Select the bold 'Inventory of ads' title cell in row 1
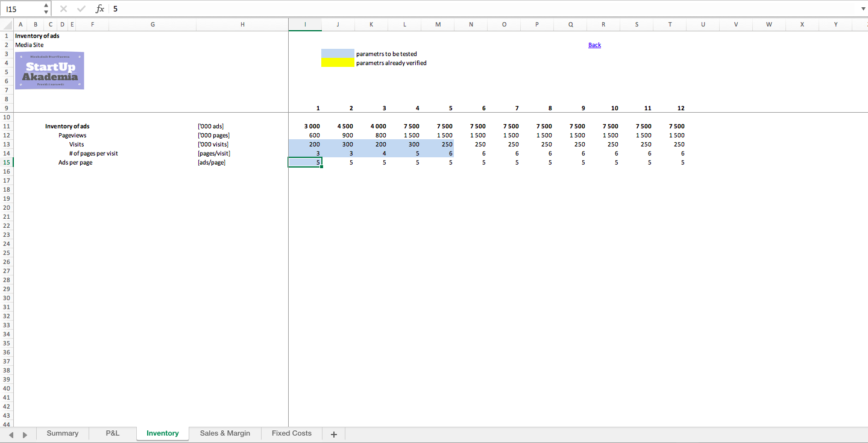 click(x=37, y=36)
